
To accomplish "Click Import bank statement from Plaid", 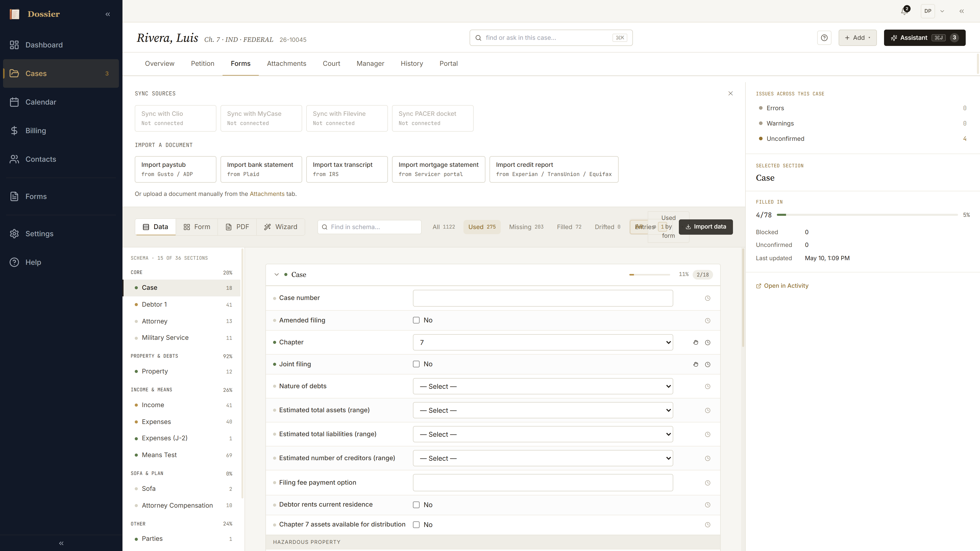I will [x=261, y=169].
